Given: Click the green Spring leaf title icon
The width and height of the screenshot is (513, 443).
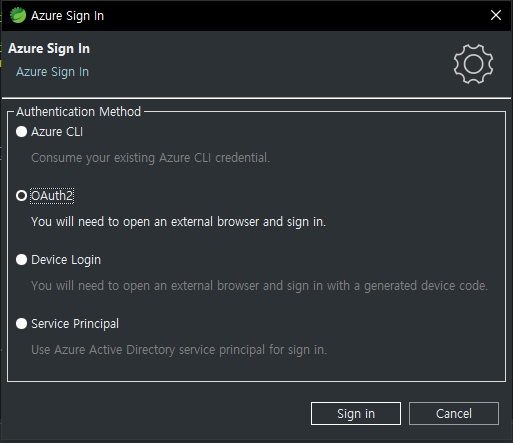Looking at the screenshot, I should point(18,15).
